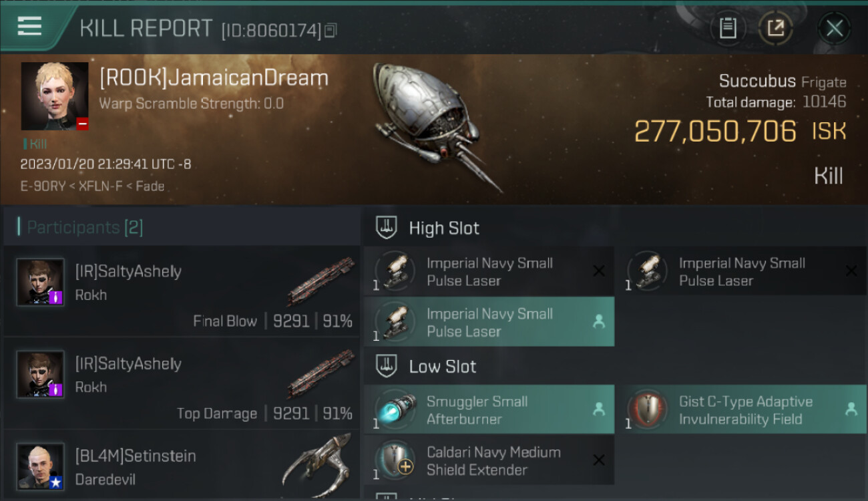Image resolution: width=868 pixels, height=501 pixels.
Task: Select the Gist C-Type Adaptive Invulnerability Field
Action: tap(741, 409)
